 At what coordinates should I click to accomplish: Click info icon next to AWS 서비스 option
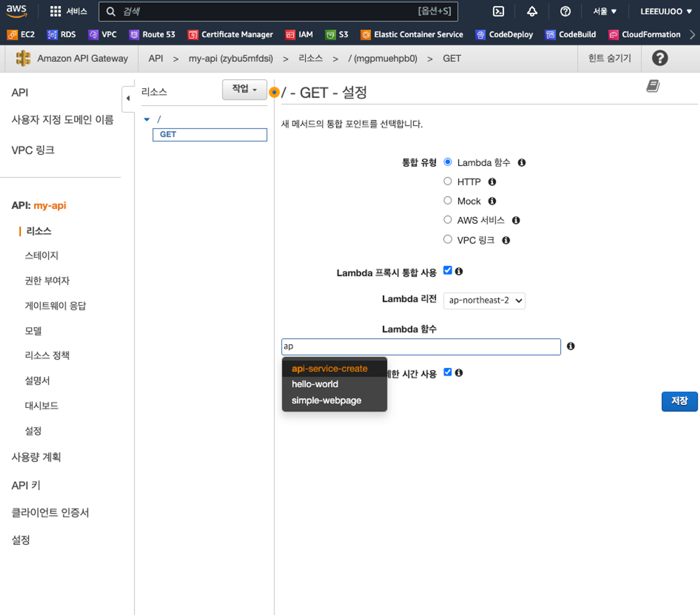516,220
